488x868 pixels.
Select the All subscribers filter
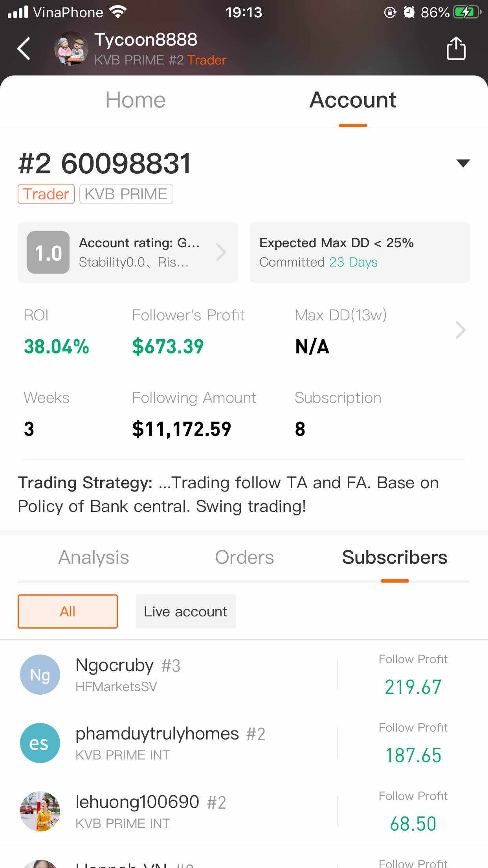[x=68, y=611]
